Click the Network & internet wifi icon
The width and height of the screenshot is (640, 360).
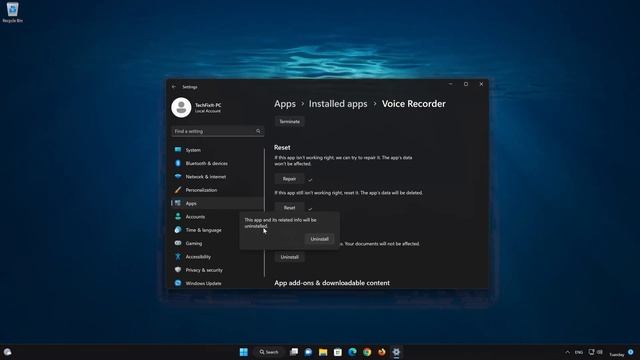178,177
